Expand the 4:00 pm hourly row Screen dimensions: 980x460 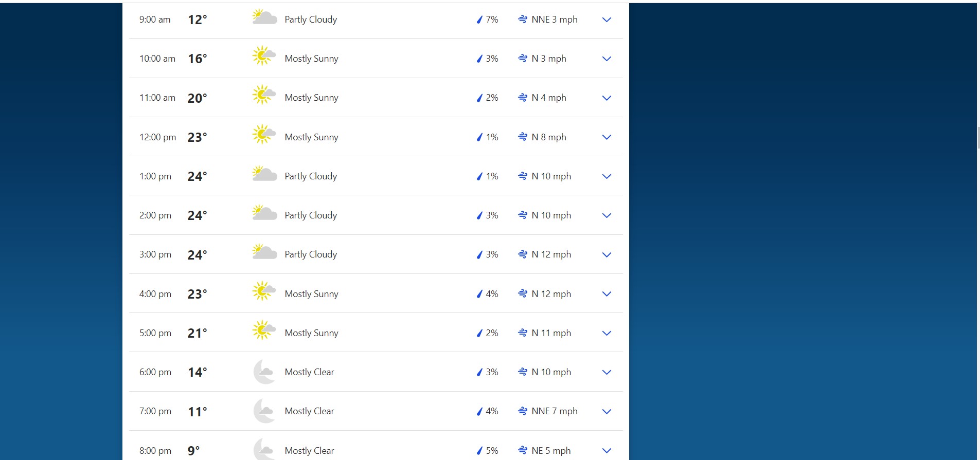click(x=607, y=294)
